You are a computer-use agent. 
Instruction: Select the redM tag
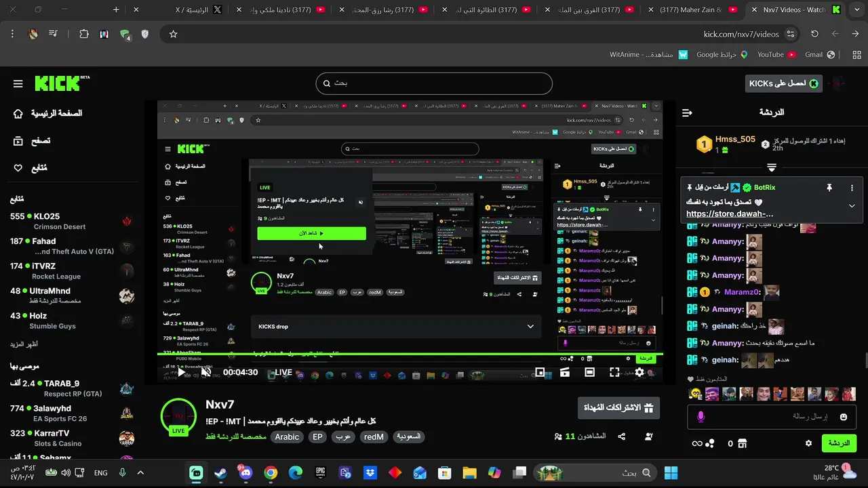pyautogui.click(x=374, y=437)
